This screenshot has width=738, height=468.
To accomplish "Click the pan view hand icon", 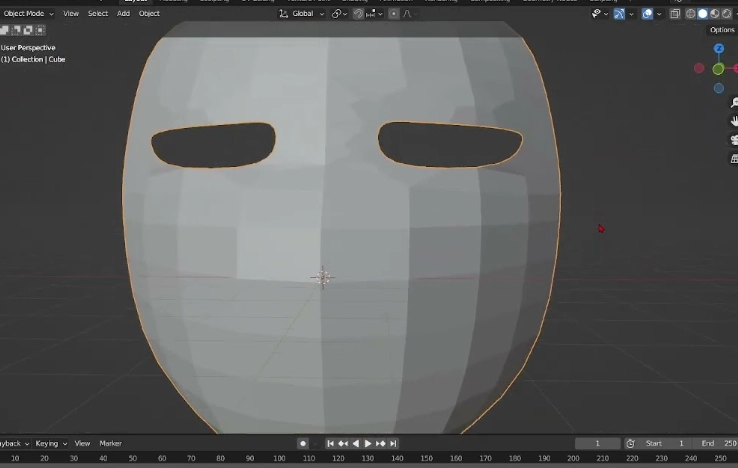I will 734,121.
